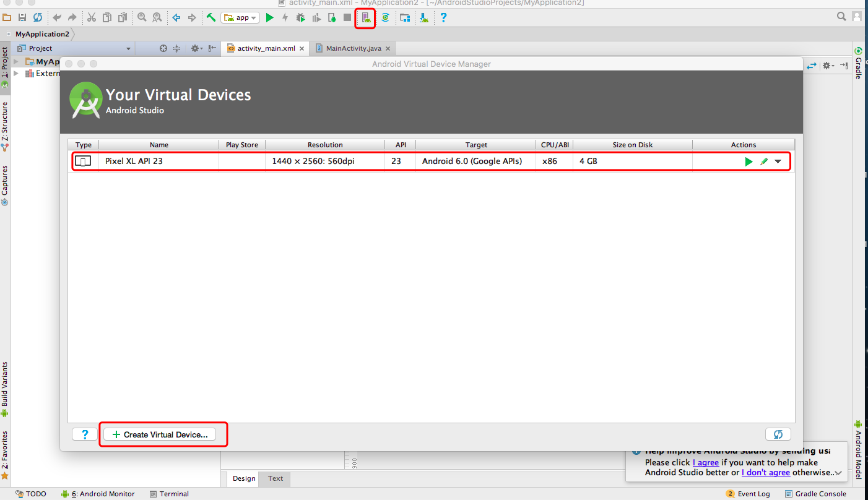Viewport: 868px width, 500px height.
Task: Collapse all in the Project panel
Action: click(177, 48)
